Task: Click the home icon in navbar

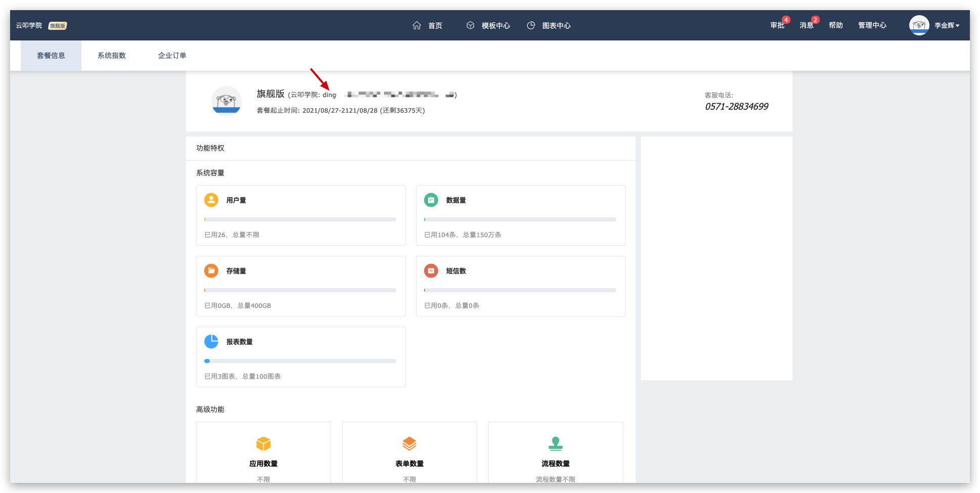Action: 416,25
